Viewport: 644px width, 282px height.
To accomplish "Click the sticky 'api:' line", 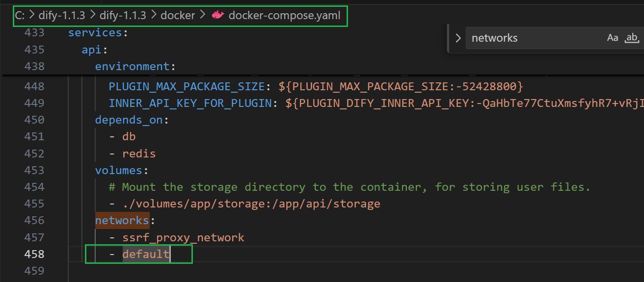I will pos(95,50).
